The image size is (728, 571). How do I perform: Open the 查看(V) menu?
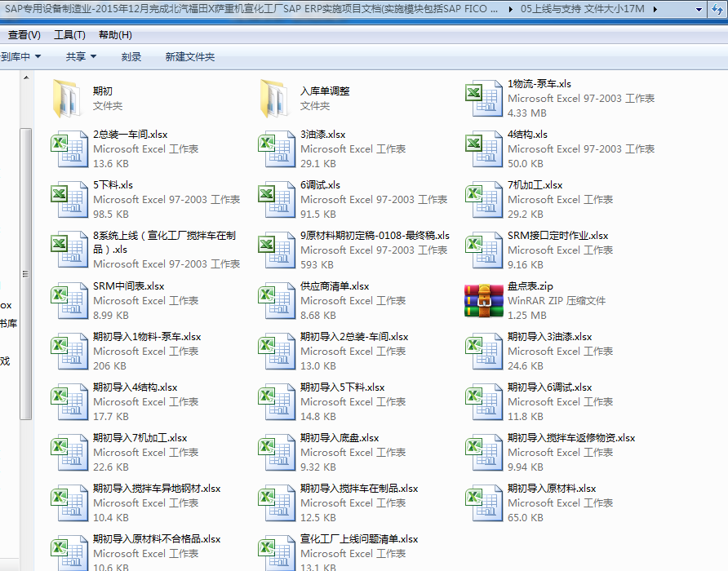[x=24, y=35]
